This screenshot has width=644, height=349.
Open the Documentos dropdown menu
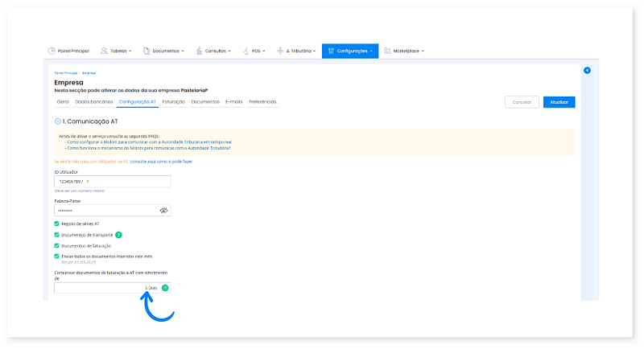pos(163,51)
